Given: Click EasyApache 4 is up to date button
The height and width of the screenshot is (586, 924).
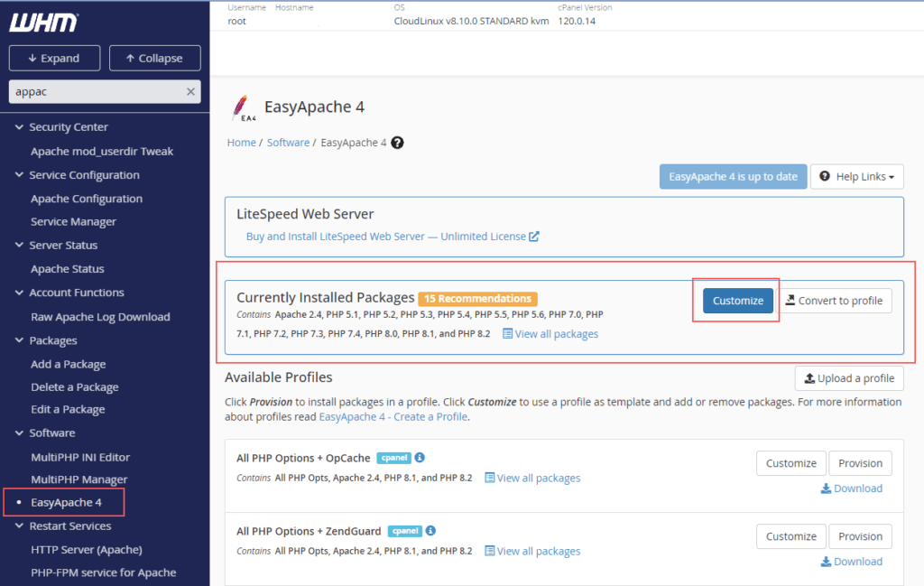Looking at the screenshot, I should [x=733, y=177].
